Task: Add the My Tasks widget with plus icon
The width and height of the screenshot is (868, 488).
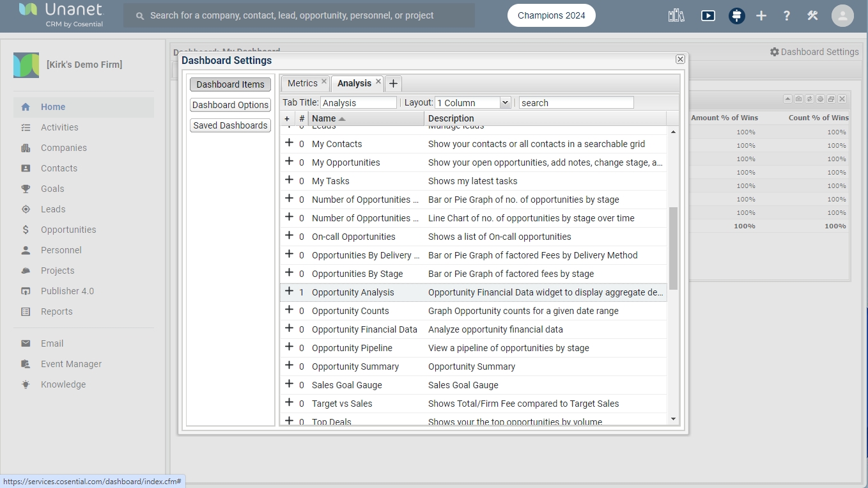Action: coord(289,180)
